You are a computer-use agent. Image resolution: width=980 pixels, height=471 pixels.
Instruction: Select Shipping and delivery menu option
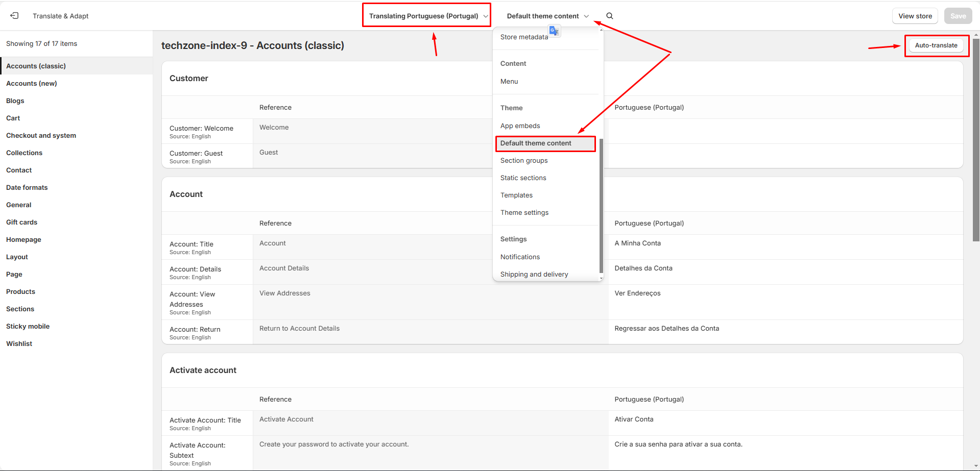[534, 275]
